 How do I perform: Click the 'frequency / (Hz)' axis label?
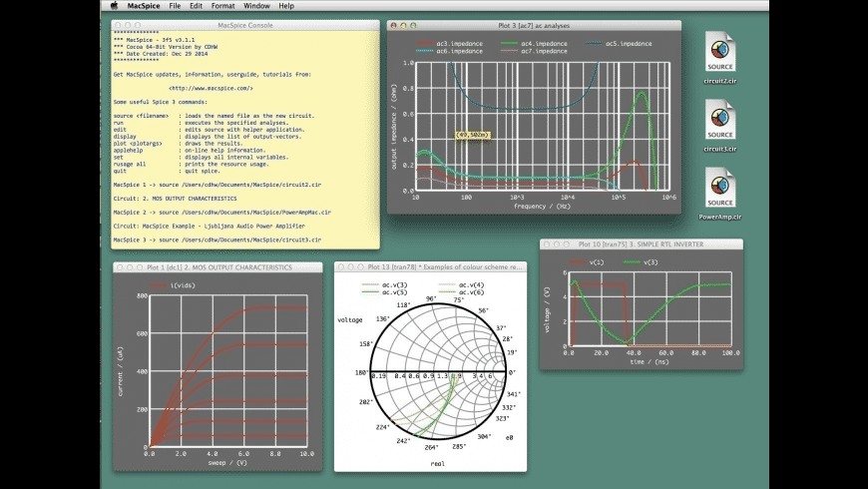[x=542, y=206]
